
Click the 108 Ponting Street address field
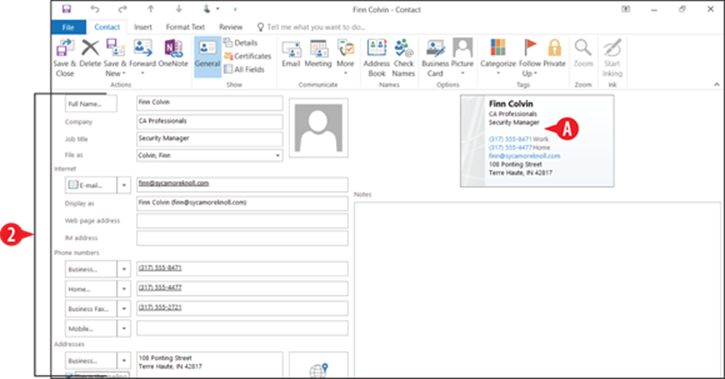209,365
